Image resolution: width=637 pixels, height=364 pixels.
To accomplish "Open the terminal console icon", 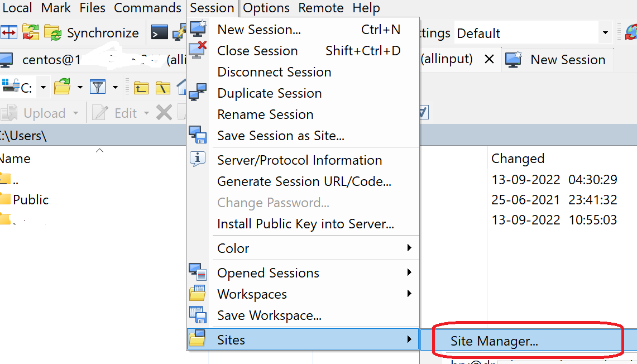I will pos(159,31).
